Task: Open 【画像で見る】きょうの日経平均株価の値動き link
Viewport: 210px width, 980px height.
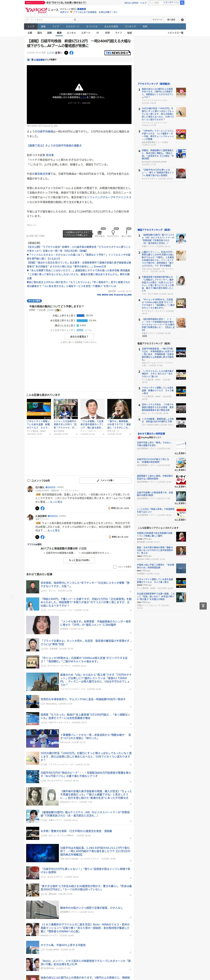Action: 54,146
